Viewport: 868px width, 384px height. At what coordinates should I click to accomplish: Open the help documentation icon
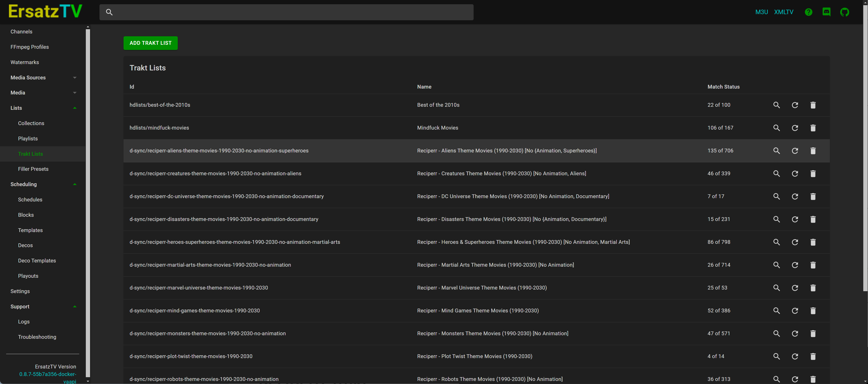tap(808, 12)
